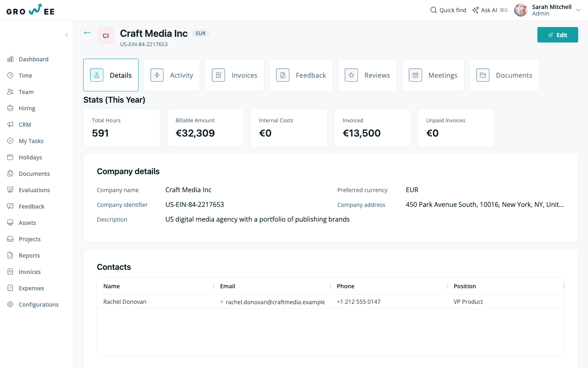Go to the Configurations sidebar link
Screen dimensions: 588x368
[39, 304]
